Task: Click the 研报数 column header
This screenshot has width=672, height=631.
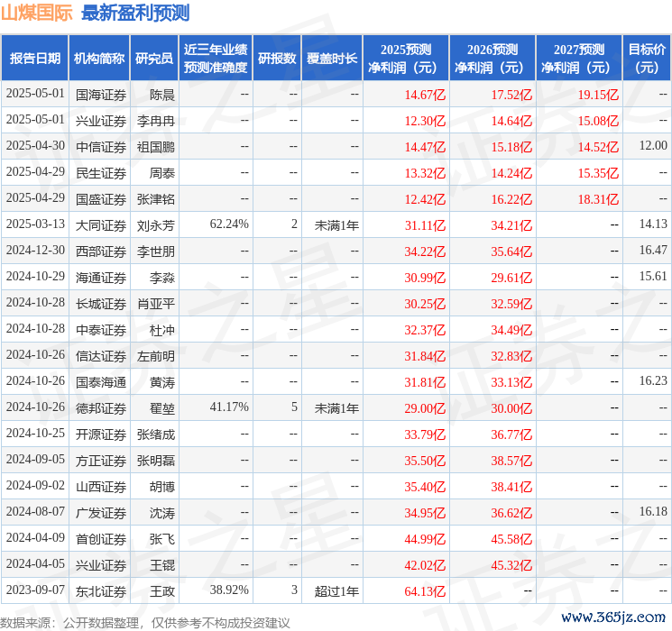Action: 277,59
